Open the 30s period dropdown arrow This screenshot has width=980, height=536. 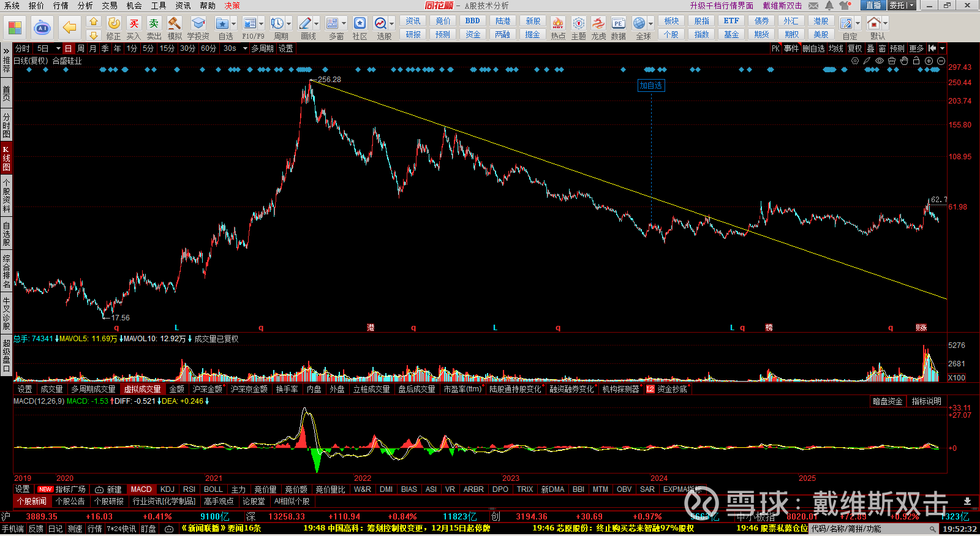245,48
